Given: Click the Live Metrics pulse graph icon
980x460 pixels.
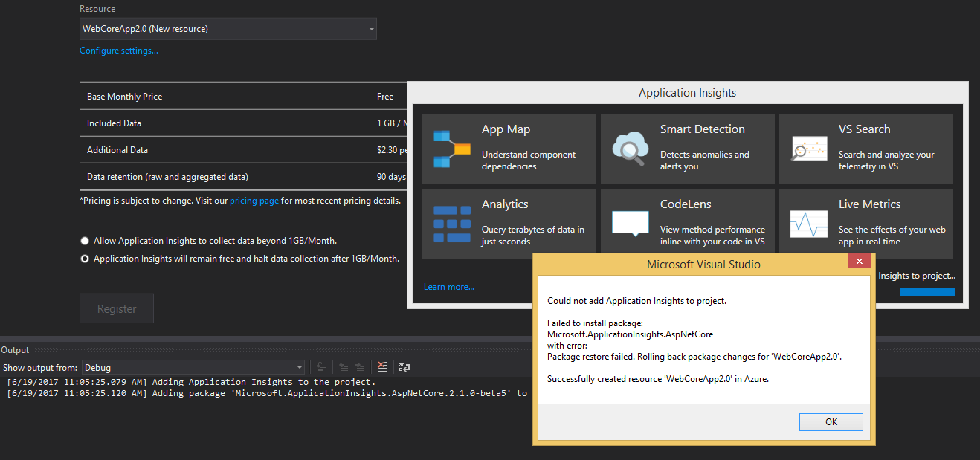Looking at the screenshot, I should (809, 224).
